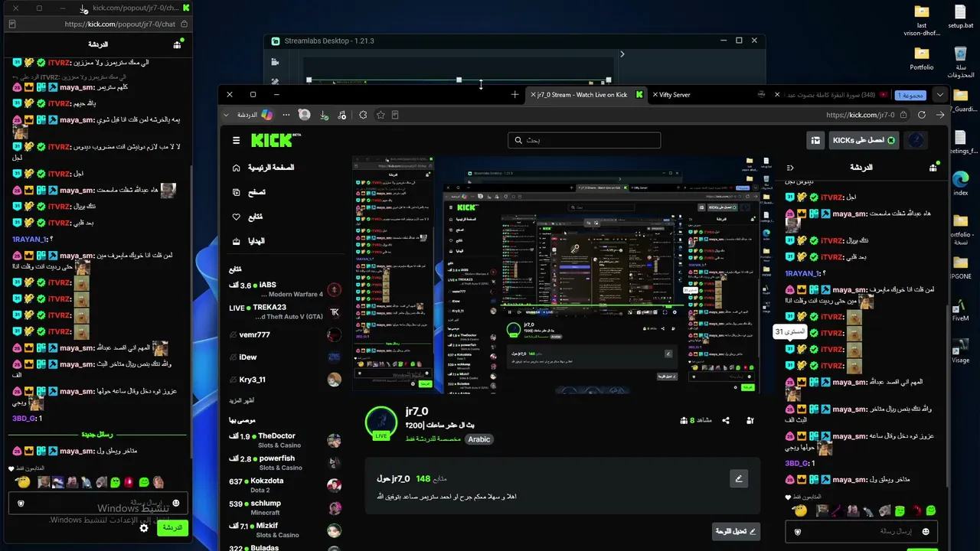
Task: Open the Mizkif recommended channel
Action: pos(285,530)
